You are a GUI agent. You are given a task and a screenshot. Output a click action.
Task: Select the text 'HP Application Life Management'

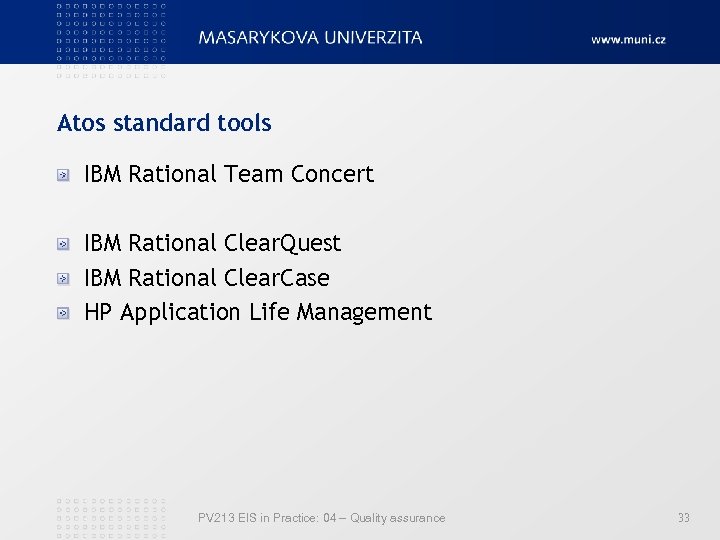[258, 313]
